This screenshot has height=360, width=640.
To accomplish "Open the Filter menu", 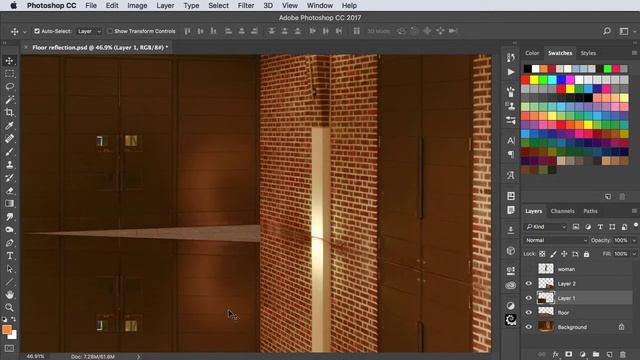I will [246, 5].
